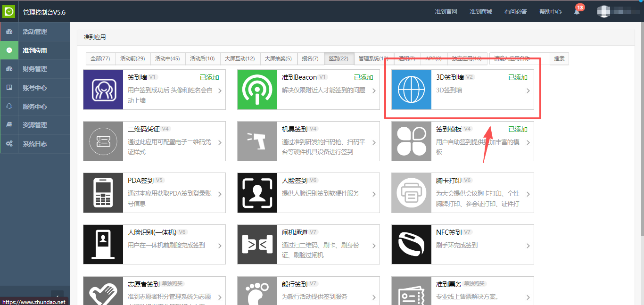Open the PDA签到 phone icon
Image resolution: width=644 pixels, height=305 pixels.
click(x=103, y=193)
